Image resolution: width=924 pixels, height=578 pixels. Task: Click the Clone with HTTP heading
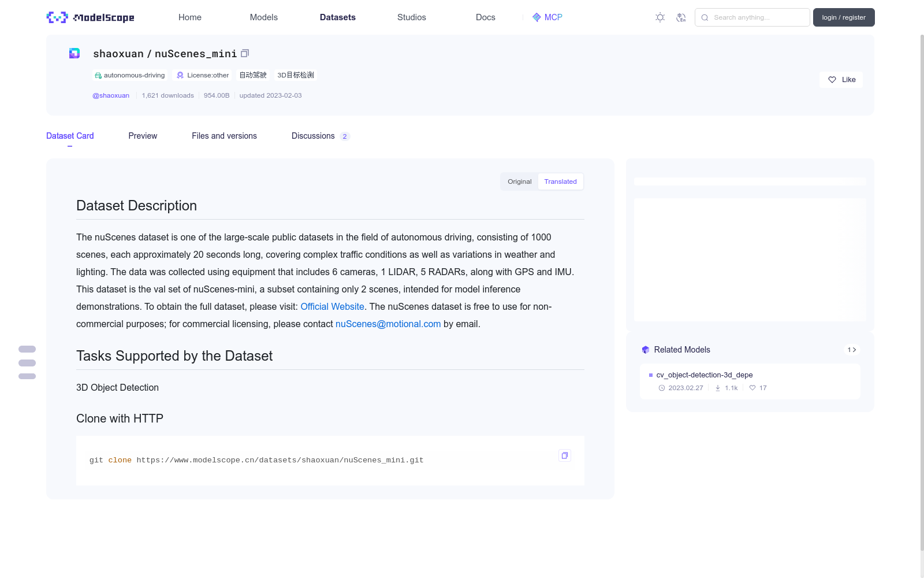[120, 418]
